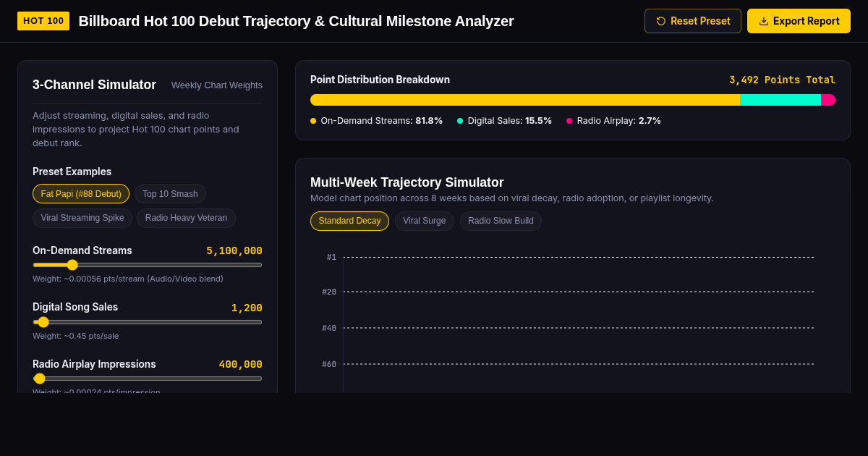Click the pink Radio Airplay legend dot
Screen dimensions: 868x456
pos(569,121)
